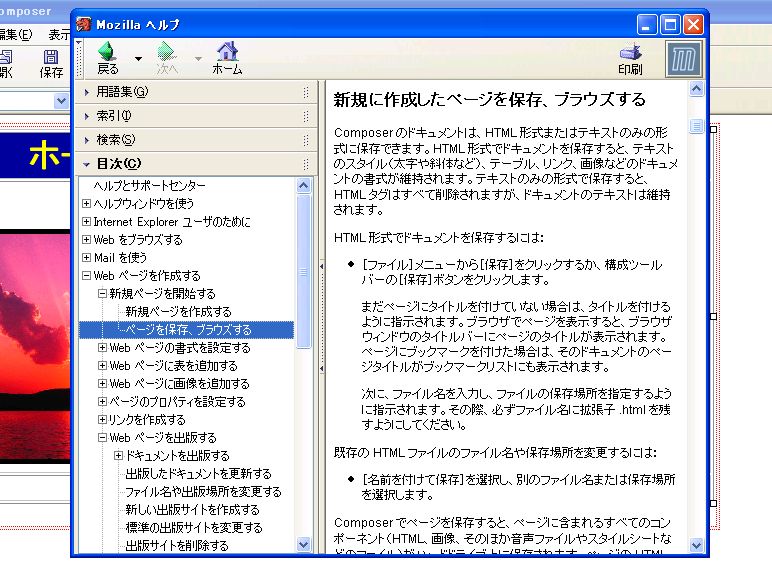This screenshot has height=566, width=772.
Task: Click contents tree scroll-down arrow
Action: 304,544
